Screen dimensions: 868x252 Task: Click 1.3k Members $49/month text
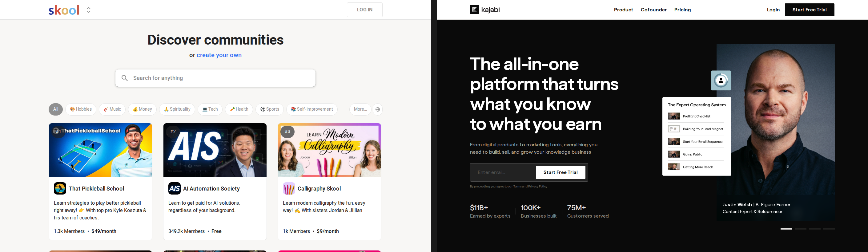pos(85,231)
